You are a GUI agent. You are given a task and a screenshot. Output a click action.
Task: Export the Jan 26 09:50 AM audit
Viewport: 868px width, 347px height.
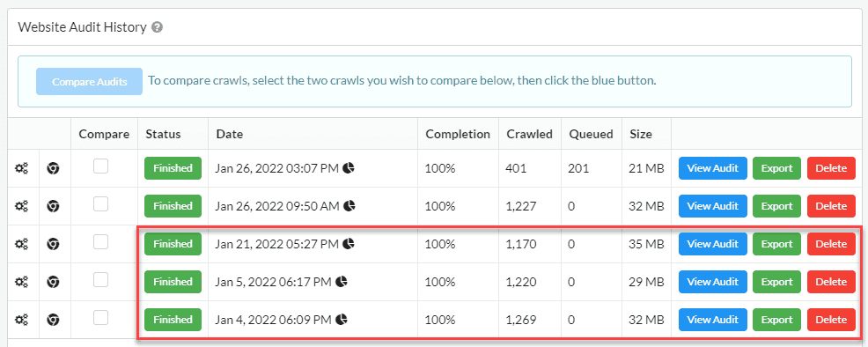776,206
